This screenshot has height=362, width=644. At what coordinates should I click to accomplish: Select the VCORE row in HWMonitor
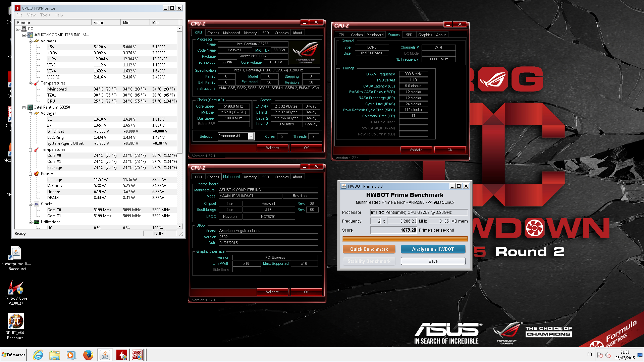pos(96,77)
